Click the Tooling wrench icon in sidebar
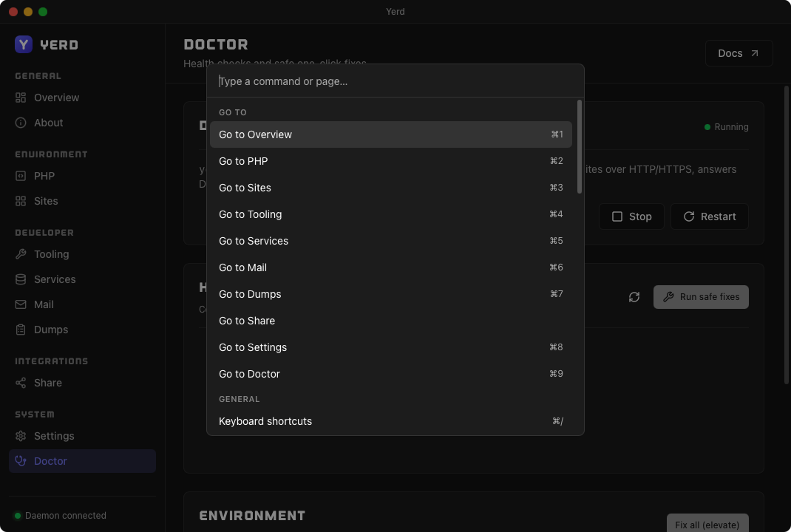The width and height of the screenshot is (791, 532). [21, 254]
